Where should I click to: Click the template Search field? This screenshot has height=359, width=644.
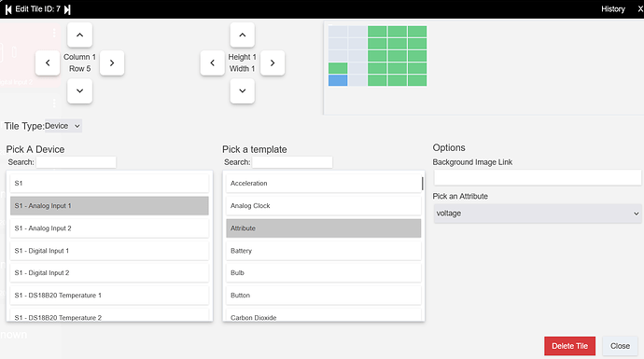tap(292, 162)
